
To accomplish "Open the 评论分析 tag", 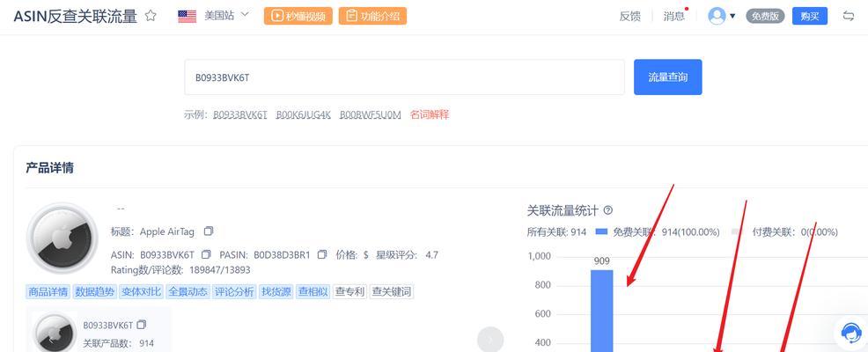I will (234, 291).
